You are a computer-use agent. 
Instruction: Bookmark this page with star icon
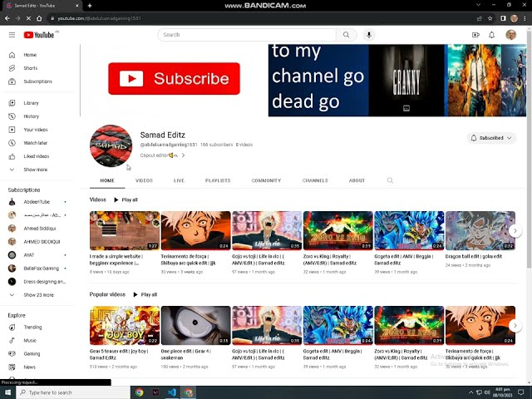(490, 18)
